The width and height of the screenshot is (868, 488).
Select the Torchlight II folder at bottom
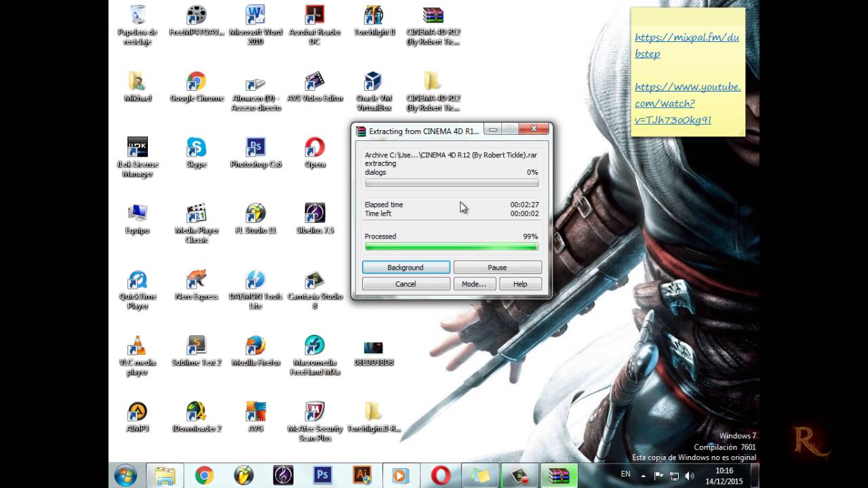point(374,418)
